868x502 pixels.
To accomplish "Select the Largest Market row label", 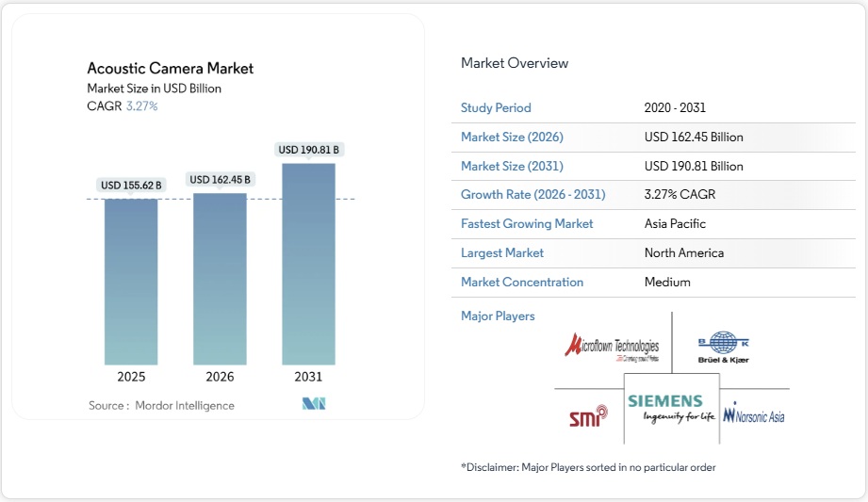I will 502,253.
